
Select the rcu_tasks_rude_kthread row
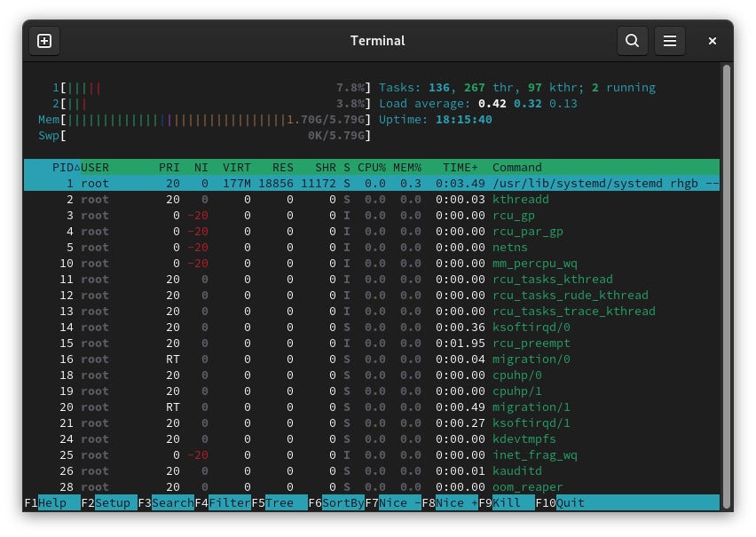372,295
